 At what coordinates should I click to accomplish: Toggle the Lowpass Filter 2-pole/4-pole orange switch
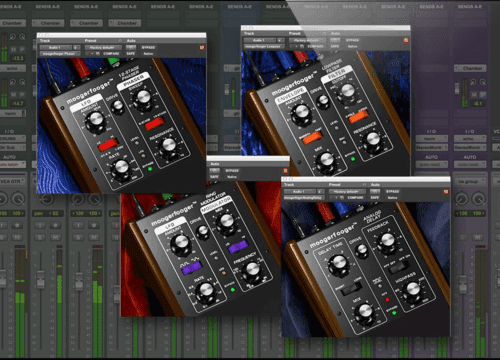[358, 116]
